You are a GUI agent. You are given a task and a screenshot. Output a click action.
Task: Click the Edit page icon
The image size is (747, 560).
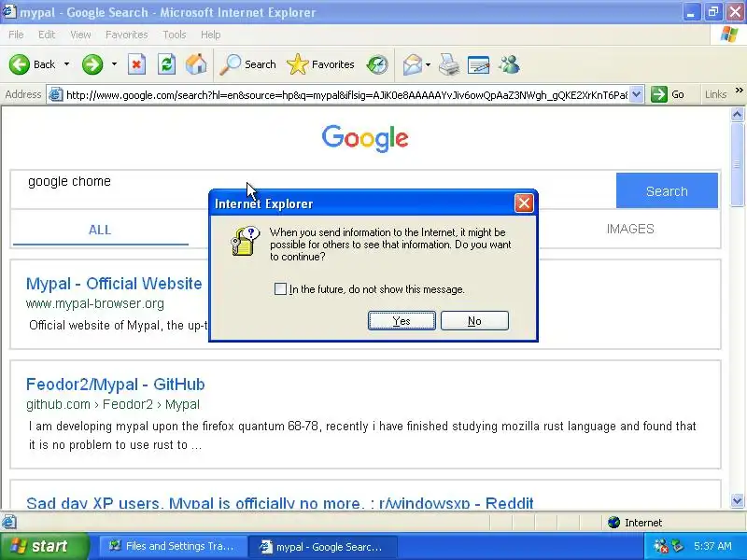(479, 64)
